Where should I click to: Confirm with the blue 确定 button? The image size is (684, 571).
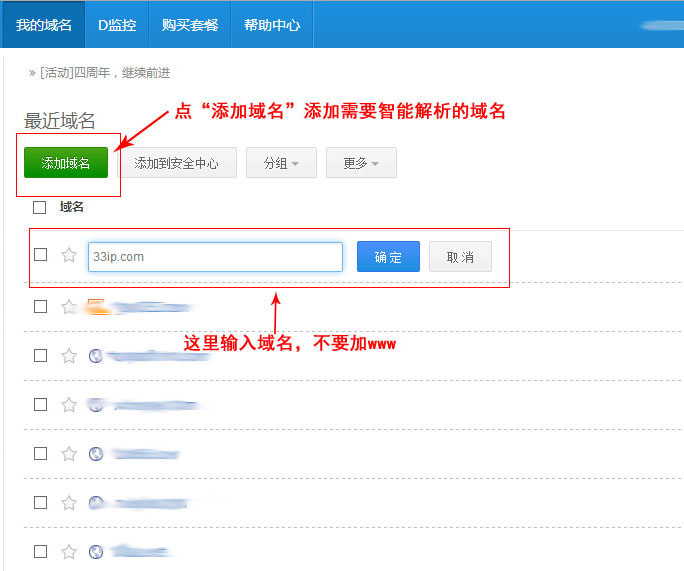pyautogui.click(x=388, y=257)
